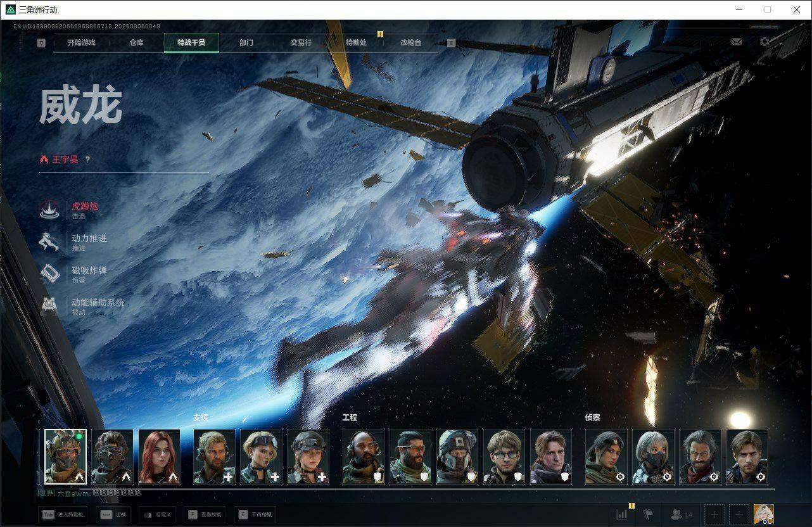
Task: Select the 特战干员 tab
Action: 191,42
